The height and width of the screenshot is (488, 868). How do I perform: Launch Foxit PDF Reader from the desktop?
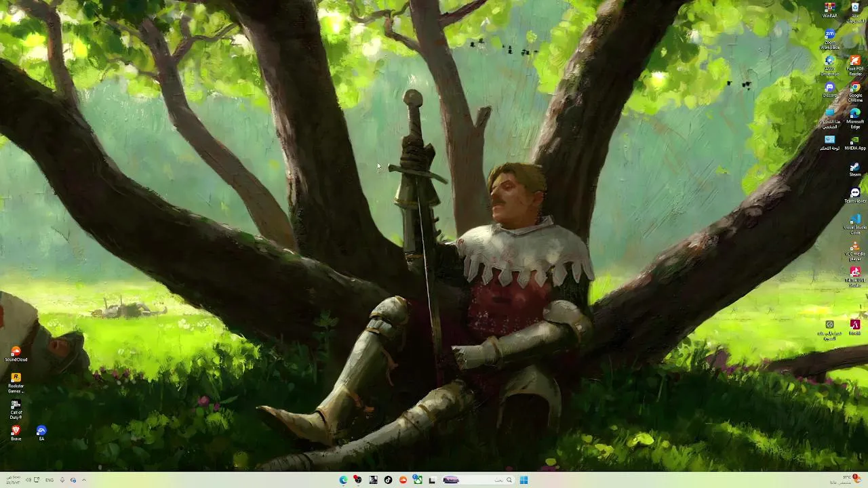pyautogui.click(x=855, y=66)
